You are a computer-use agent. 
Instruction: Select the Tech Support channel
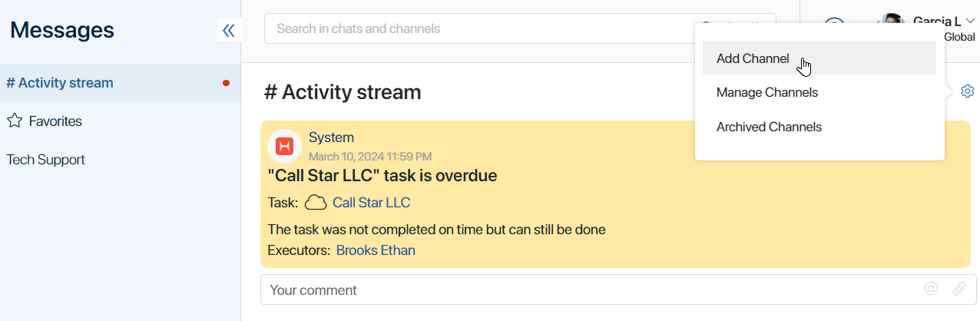coord(45,160)
